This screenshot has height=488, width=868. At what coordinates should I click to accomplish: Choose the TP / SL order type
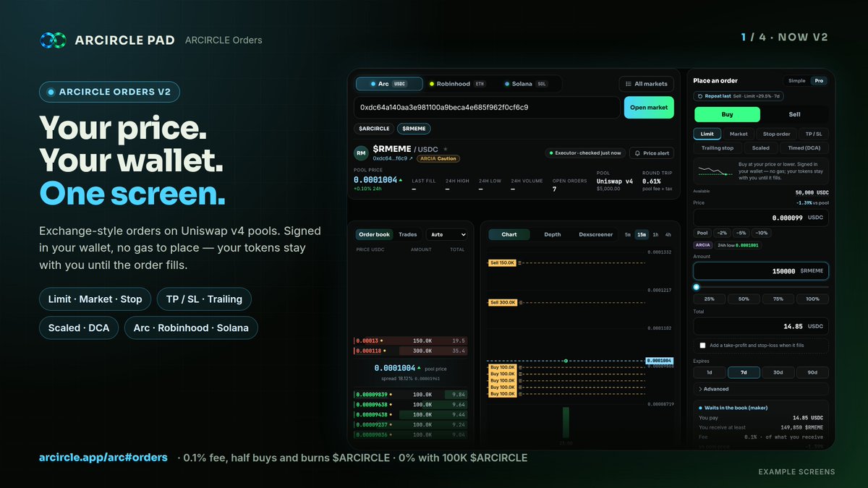[x=814, y=134]
